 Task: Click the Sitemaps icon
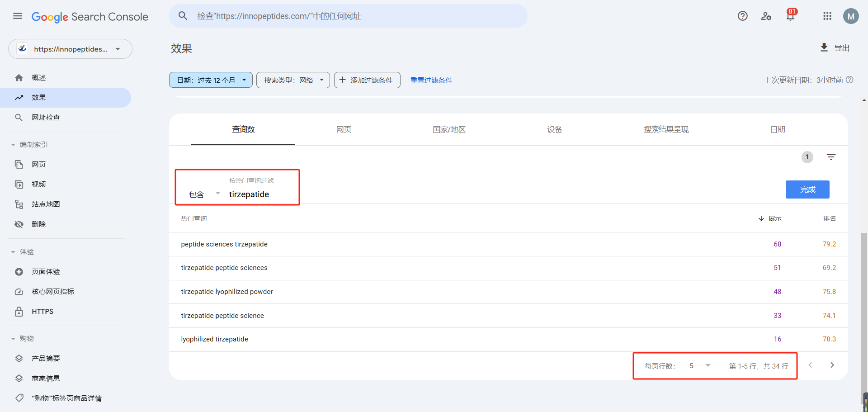(x=19, y=204)
